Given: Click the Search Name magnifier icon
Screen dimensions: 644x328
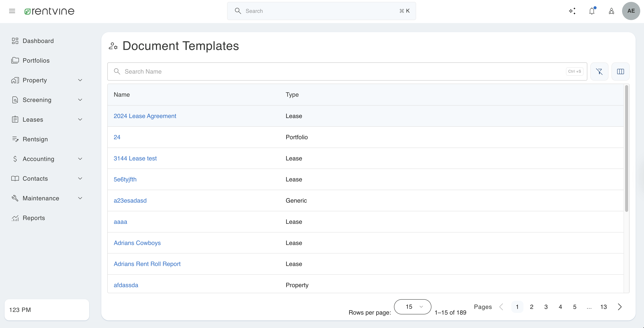Looking at the screenshot, I should [x=117, y=71].
